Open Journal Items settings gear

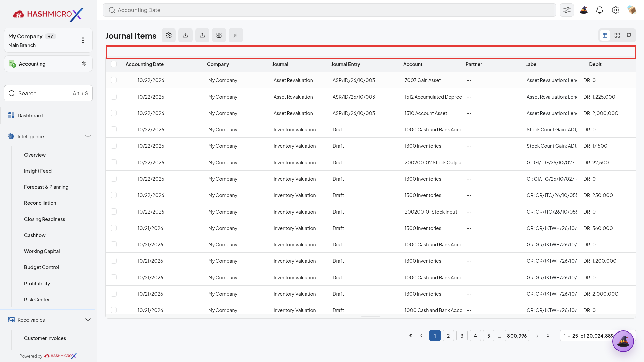coord(169,35)
